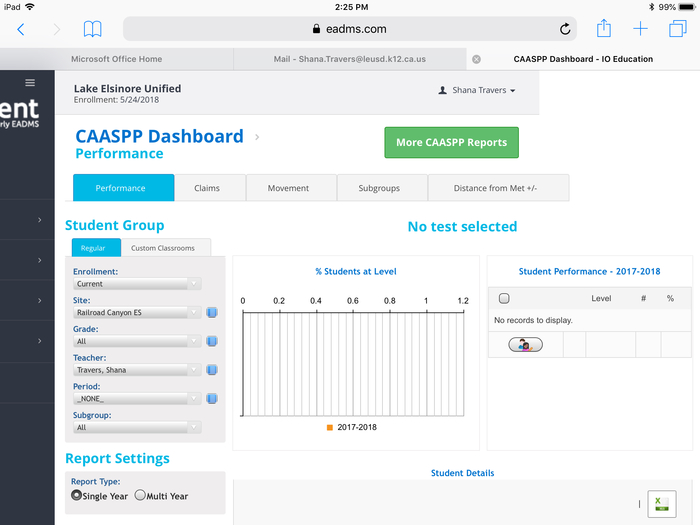Show all Safari tabs overview

677,29
